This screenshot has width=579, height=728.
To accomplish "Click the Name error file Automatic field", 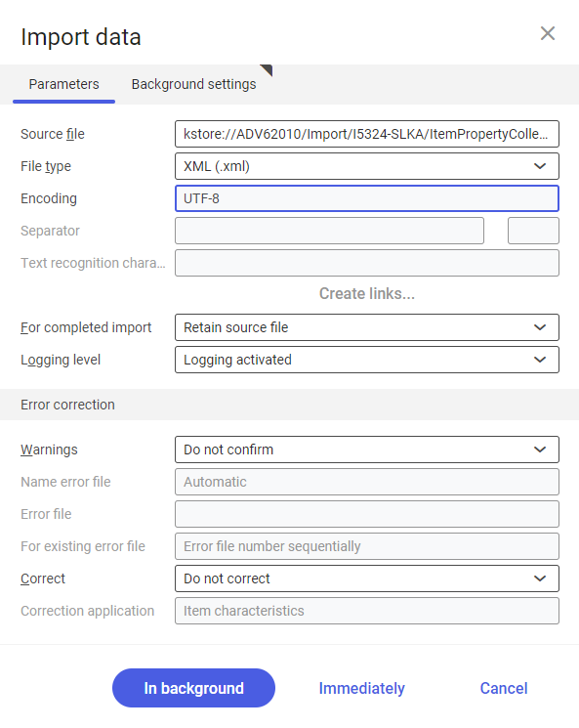I will (367, 482).
